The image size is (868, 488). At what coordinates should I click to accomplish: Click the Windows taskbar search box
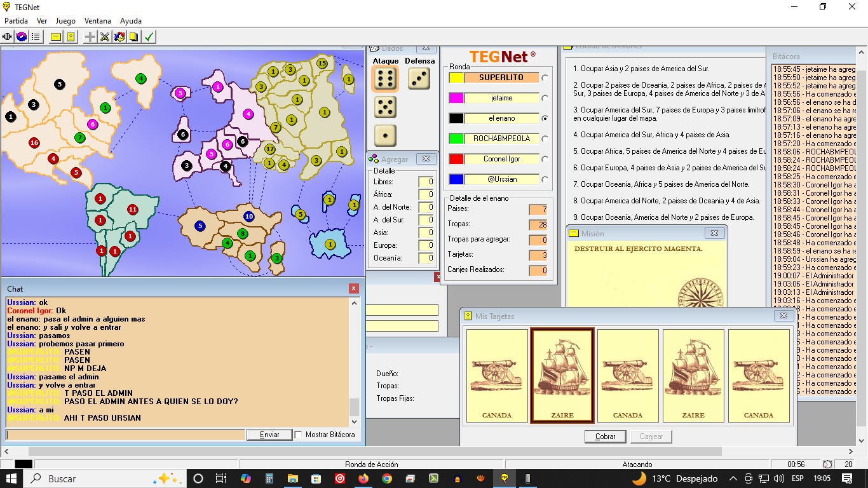point(105,478)
